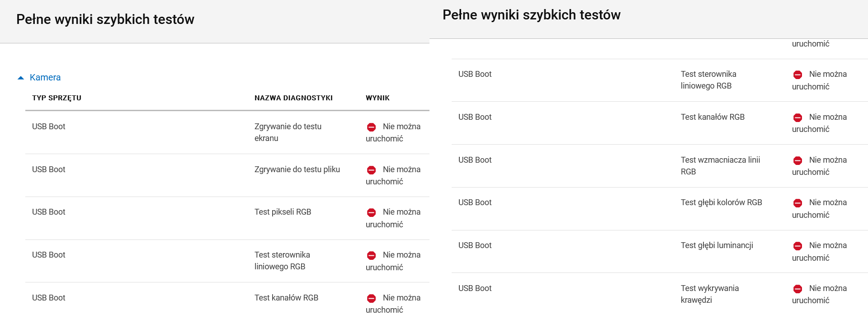Click left panel heading Pełne wyniki szybkich testów
Image resolution: width=868 pixels, height=324 pixels.
tap(105, 19)
